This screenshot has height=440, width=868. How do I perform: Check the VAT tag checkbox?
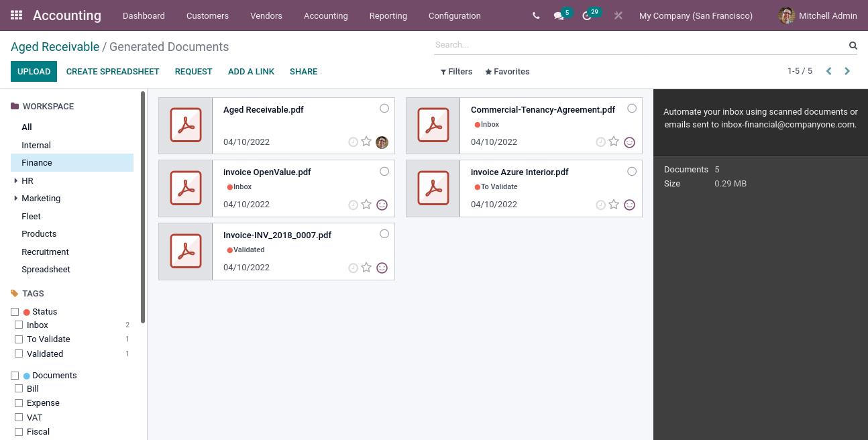pos(19,418)
